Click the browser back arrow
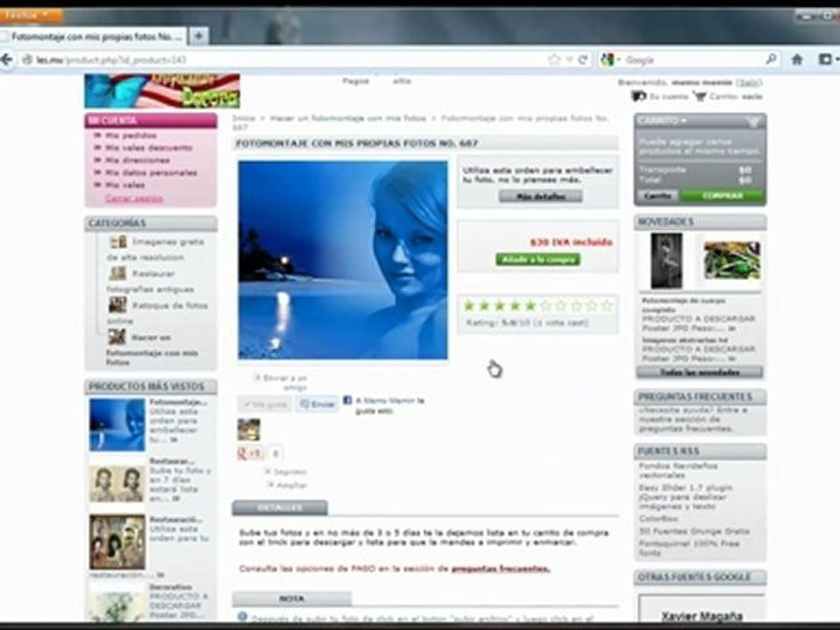Image resolution: width=840 pixels, height=630 pixels. (x=6, y=59)
